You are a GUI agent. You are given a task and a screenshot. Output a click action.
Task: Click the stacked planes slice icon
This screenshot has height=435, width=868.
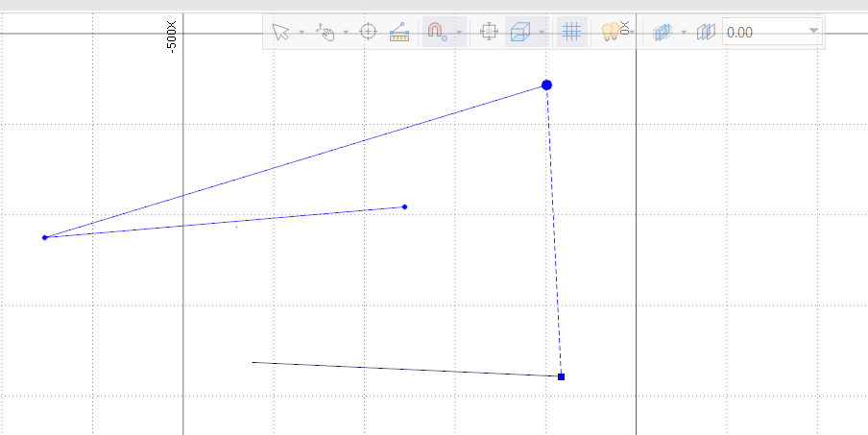[663, 32]
